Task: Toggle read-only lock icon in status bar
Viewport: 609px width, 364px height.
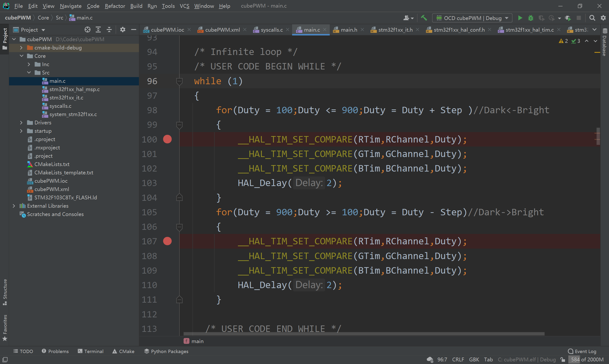Action: (x=563, y=359)
